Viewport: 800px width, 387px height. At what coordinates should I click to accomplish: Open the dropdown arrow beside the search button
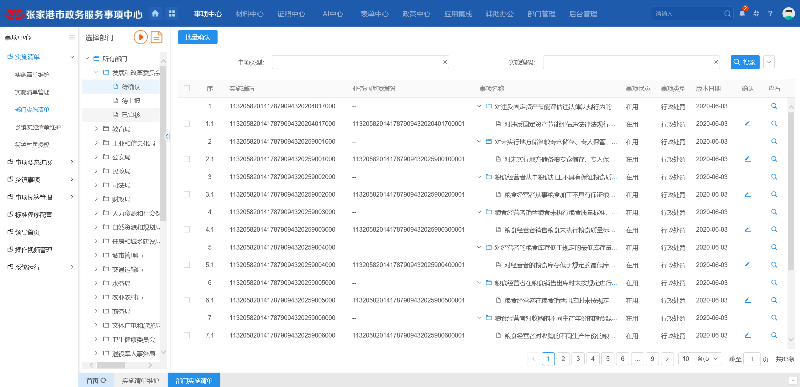(769, 62)
